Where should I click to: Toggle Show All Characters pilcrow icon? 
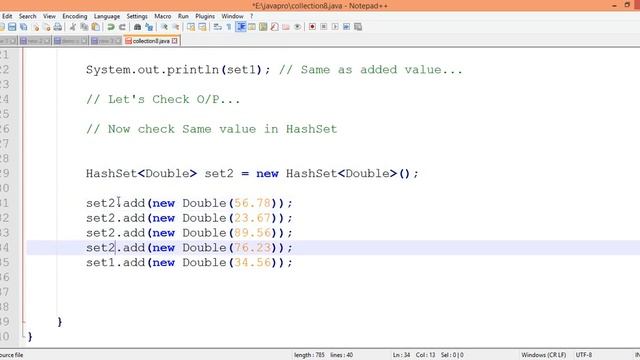pyautogui.click(x=229, y=27)
